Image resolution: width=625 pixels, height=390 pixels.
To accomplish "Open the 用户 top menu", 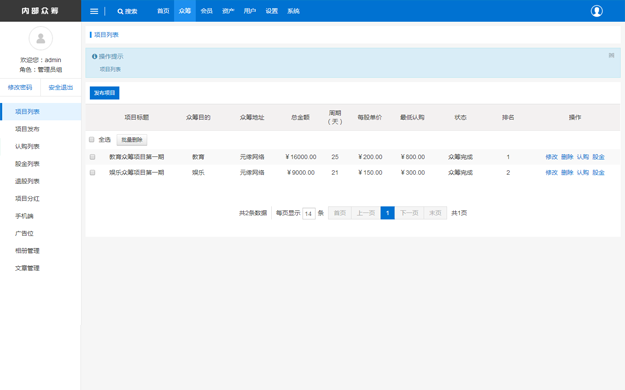I will tap(250, 11).
